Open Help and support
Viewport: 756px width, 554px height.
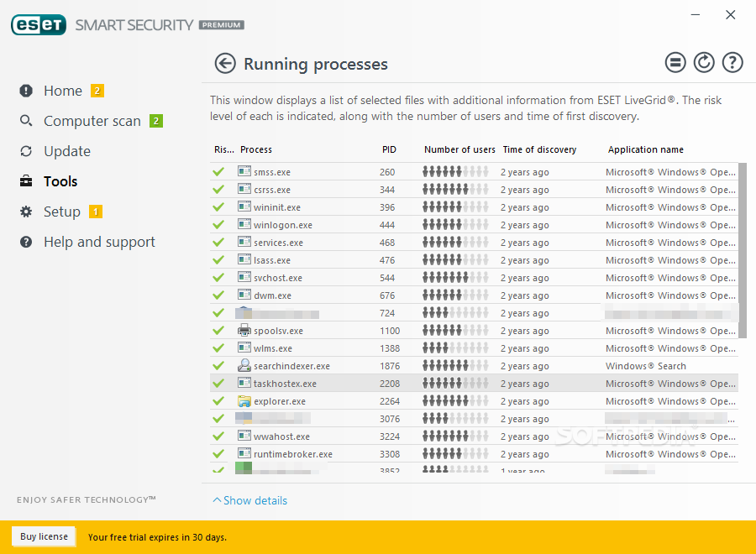tap(99, 242)
